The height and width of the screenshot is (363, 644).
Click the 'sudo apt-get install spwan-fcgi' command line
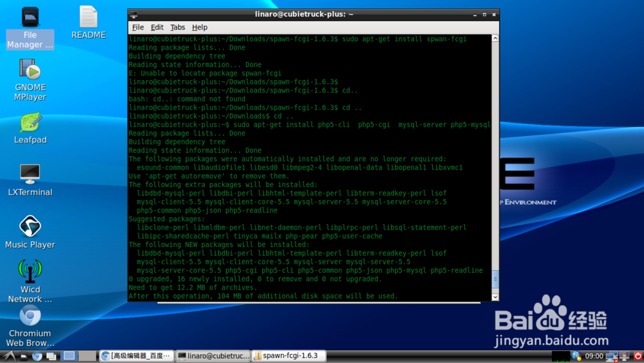point(404,39)
